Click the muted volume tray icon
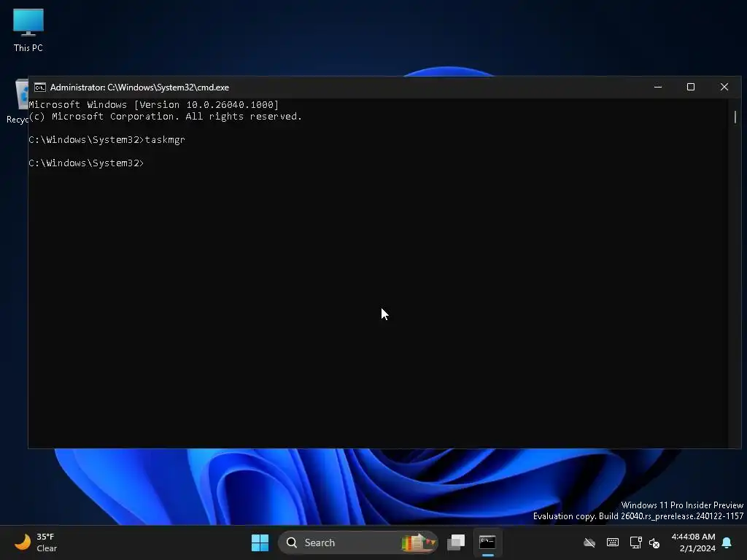Screen dimensions: 747x560 (654, 542)
